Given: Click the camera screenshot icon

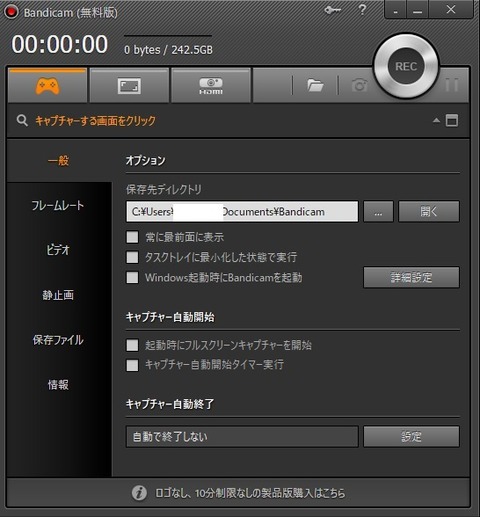Looking at the screenshot, I should (360, 85).
